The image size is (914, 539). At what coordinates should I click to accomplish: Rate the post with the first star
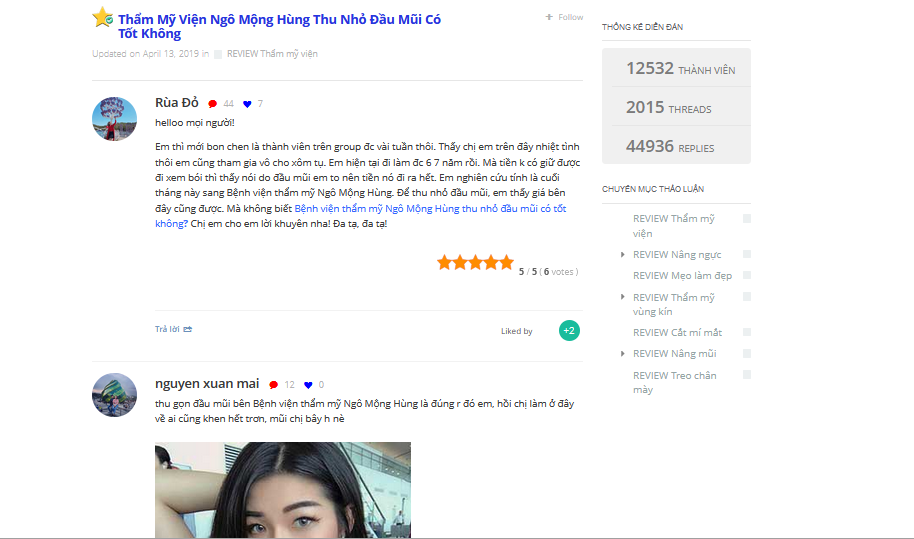[x=445, y=262]
